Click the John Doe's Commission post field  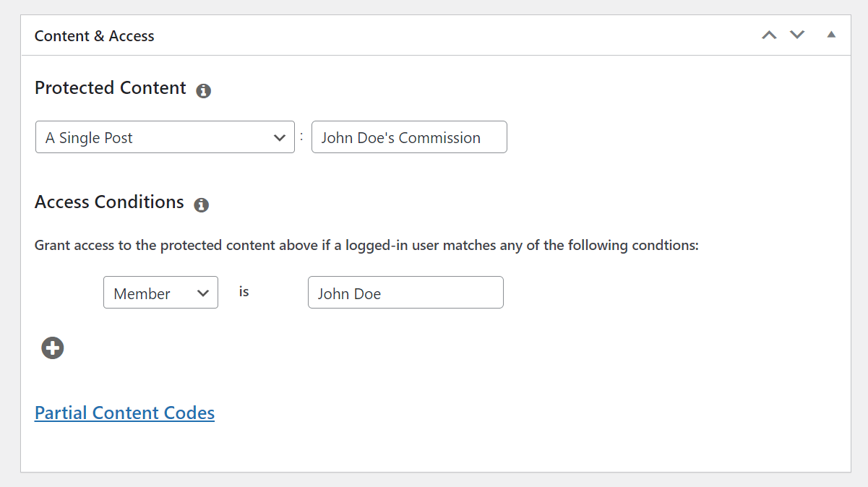click(x=409, y=137)
